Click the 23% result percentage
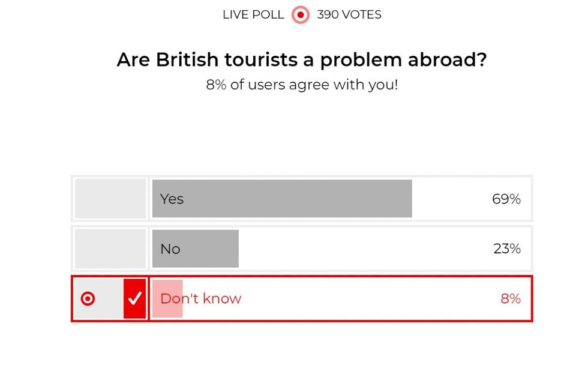 [x=507, y=249]
